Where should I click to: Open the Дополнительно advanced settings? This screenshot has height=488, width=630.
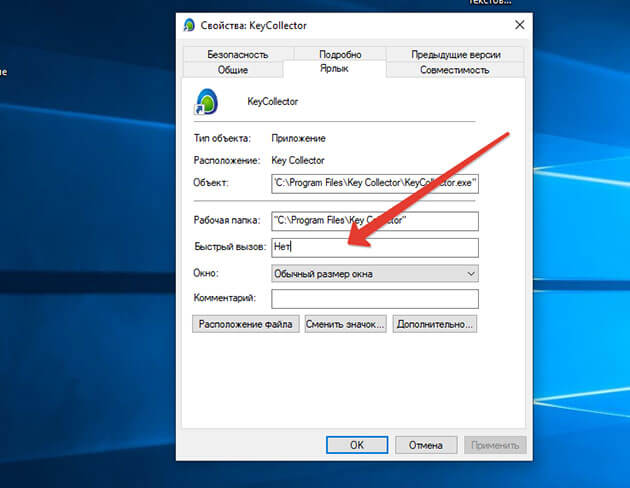(x=435, y=324)
